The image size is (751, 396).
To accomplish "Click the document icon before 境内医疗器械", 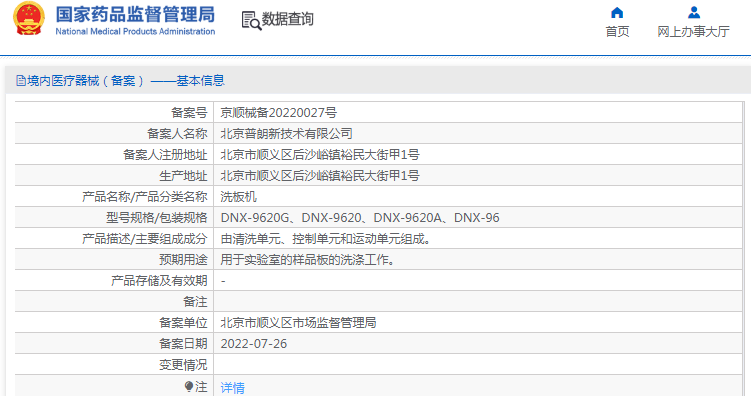I will (21, 80).
